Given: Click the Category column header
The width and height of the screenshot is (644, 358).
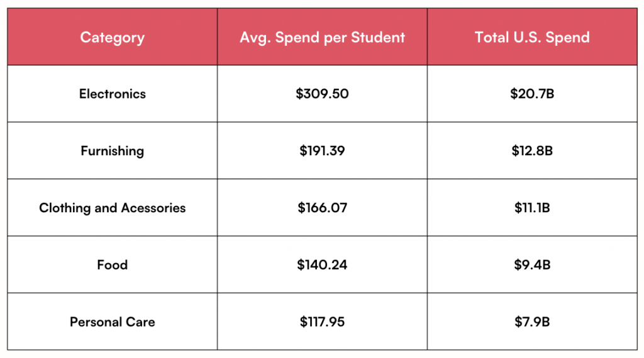Looking at the screenshot, I should [x=113, y=37].
